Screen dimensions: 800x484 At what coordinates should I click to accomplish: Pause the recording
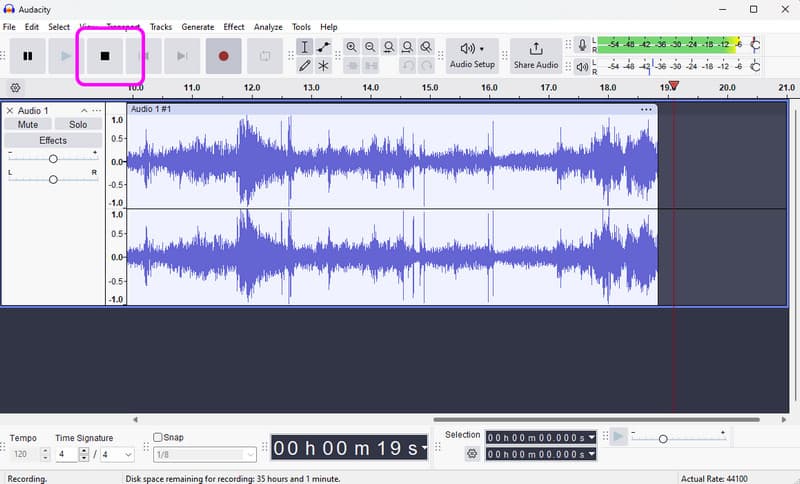(28, 56)
